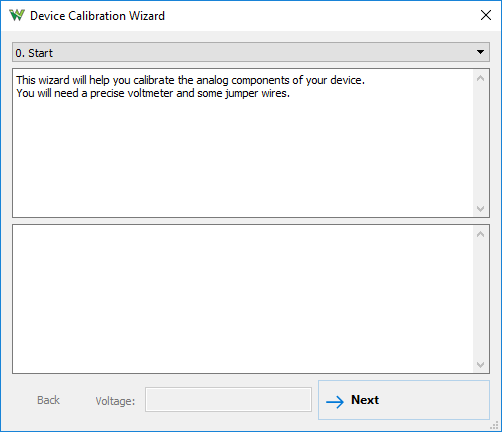Image resolution: width=502 pixels, height=432 pixels.
Task: Click the disabled Back button
Action: coord(48,400)
